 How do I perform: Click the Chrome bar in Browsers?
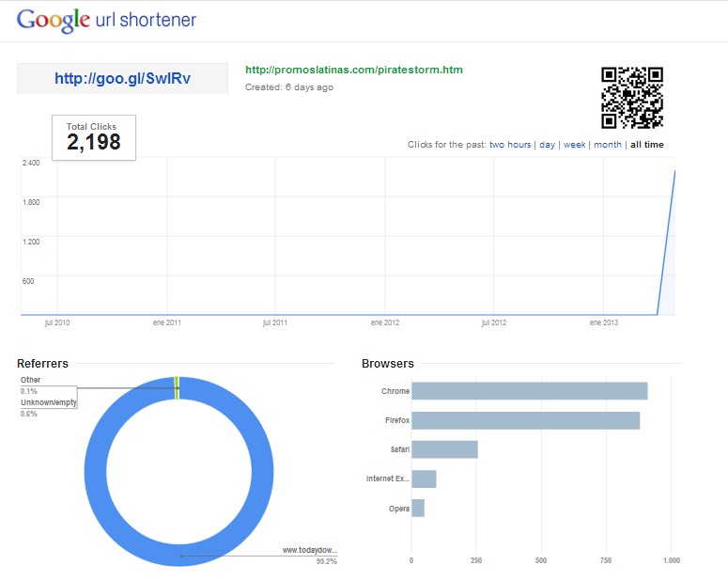pos(529,391)
